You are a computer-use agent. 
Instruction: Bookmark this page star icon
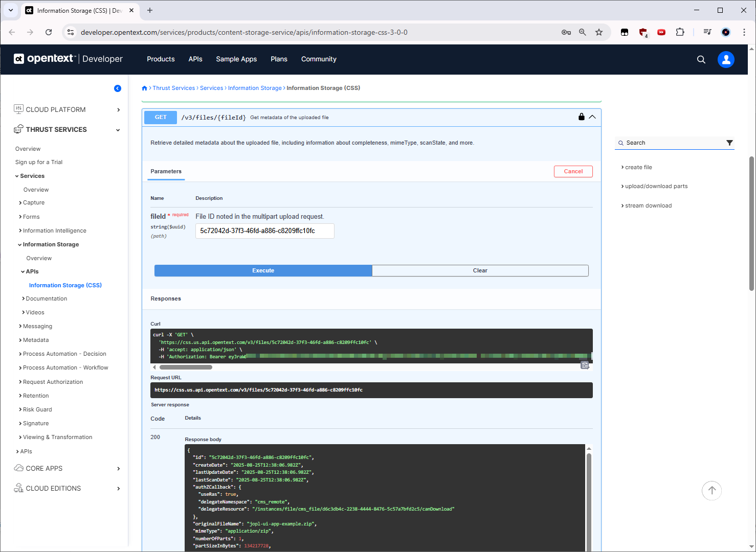tap(599, 32)
